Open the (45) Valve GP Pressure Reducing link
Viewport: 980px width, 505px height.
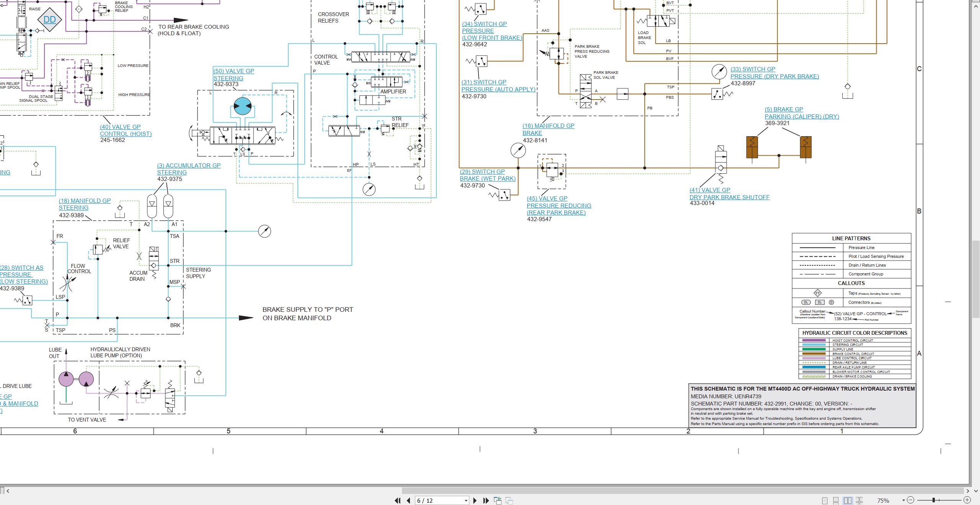pyautogui.click(x=559, y=205)
